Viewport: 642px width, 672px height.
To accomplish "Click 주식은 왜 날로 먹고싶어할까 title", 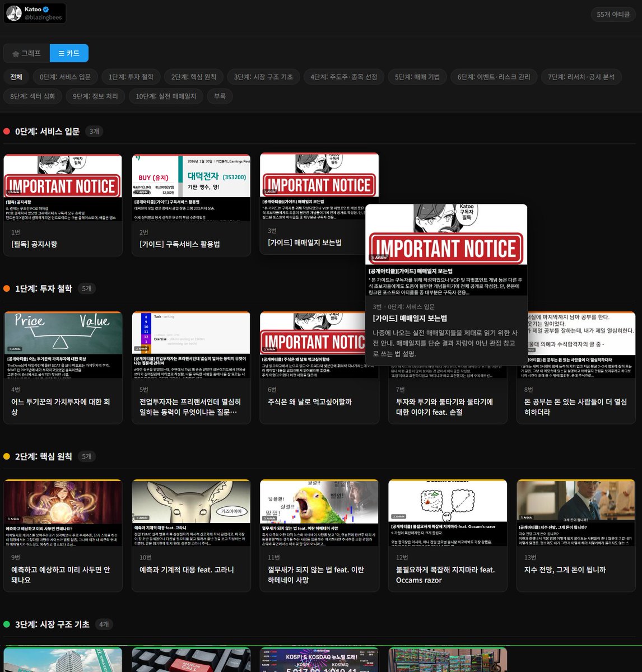I will pos(310,402).
